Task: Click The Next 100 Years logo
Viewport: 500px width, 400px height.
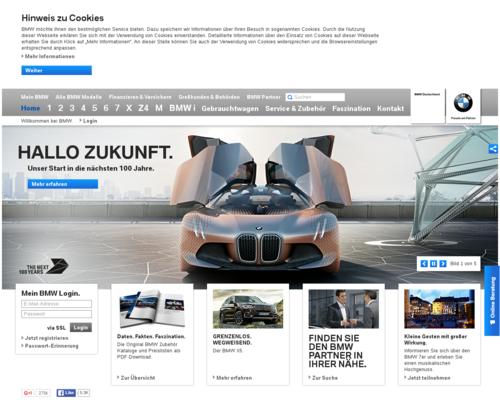Action: point(44,267)
